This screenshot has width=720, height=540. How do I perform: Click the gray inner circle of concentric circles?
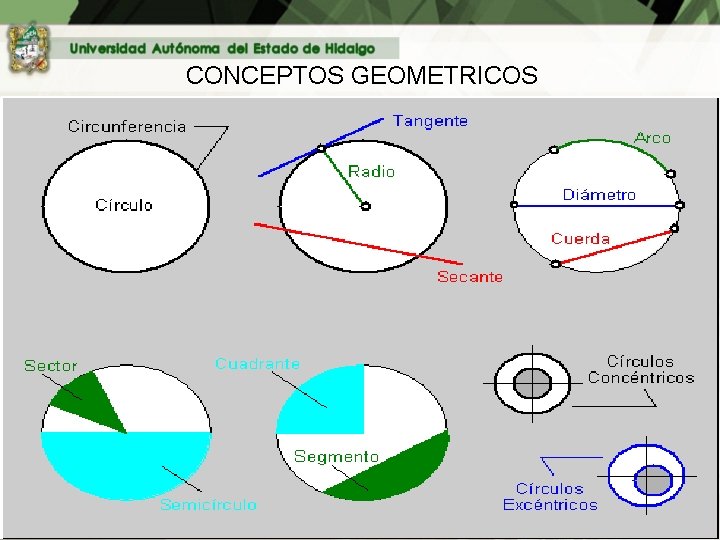532,383
